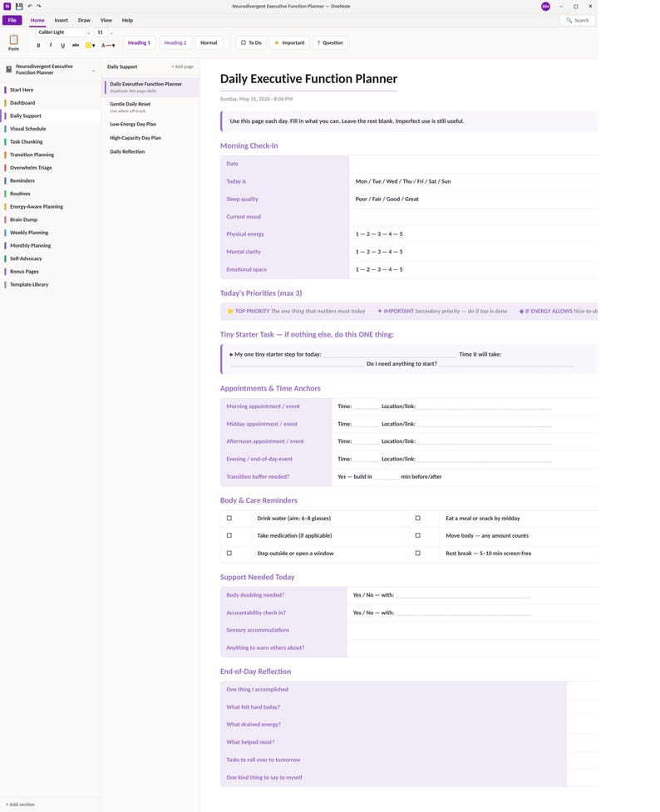Open the Low-Energy Day Plan page
The width and height of the screenshot is (660, 812).
151,125
